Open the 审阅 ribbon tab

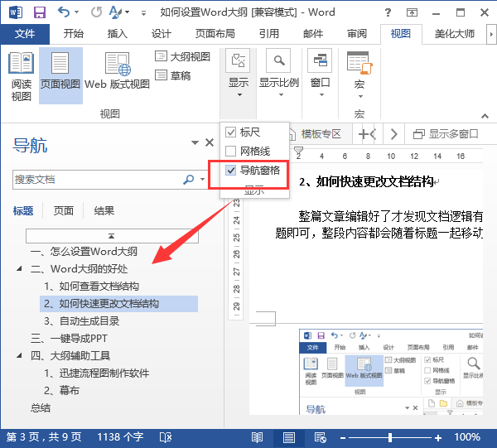click(357, 34)
